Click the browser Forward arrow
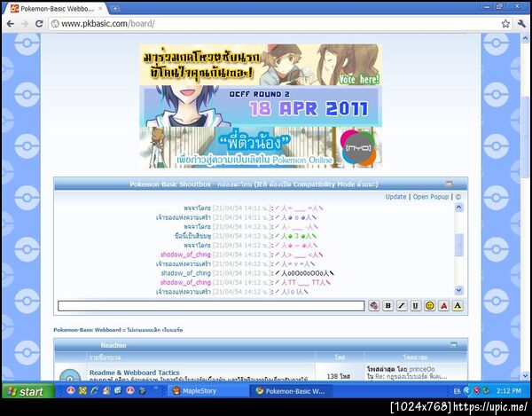Viewport: 532px width, 416px height. click(x=25, y=24)
